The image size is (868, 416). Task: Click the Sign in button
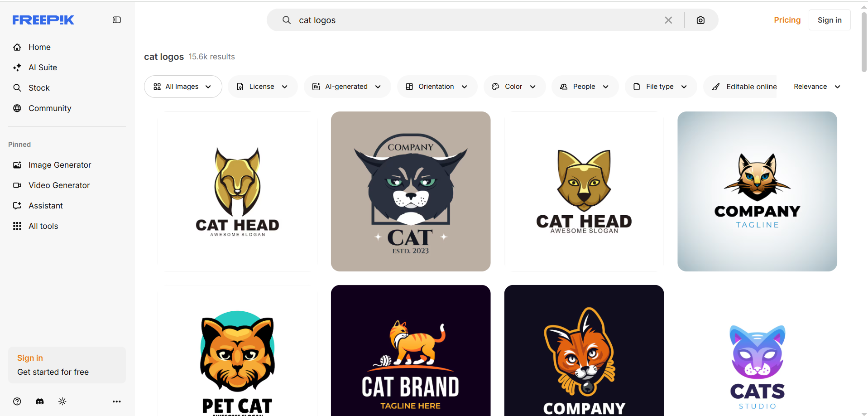829,20
